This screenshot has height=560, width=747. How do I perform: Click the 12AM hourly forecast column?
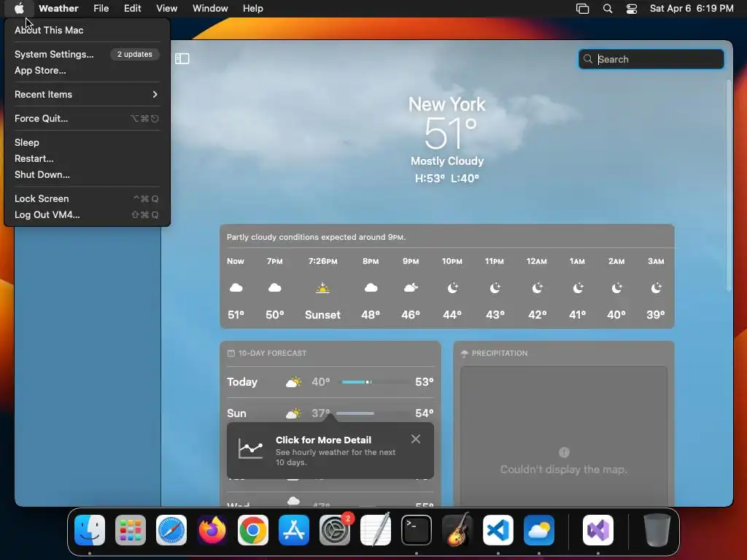pos(536,288)
